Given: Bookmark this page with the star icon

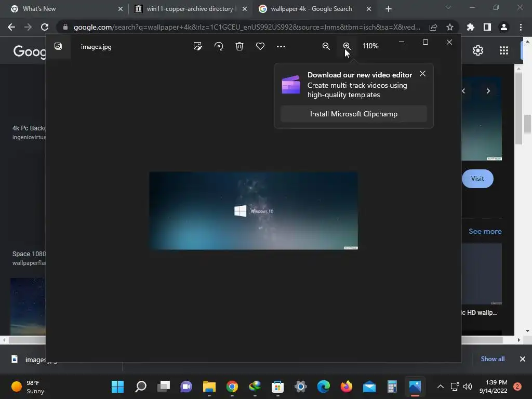Looking at the screenshot, I should click(449, 27).
